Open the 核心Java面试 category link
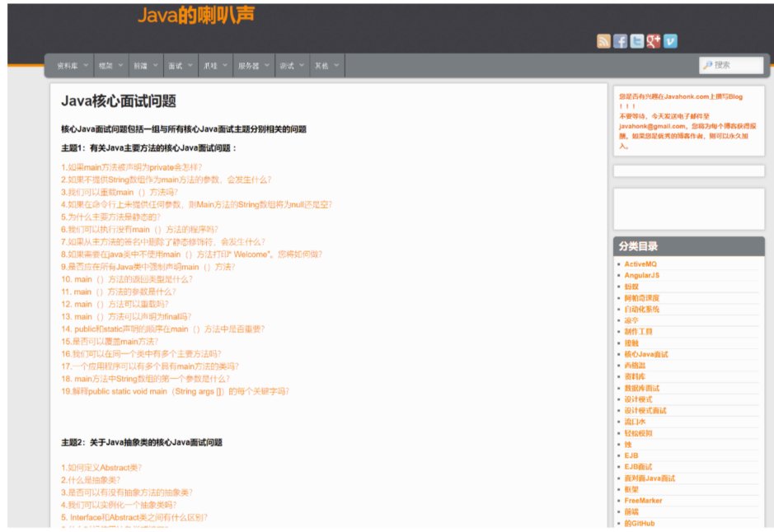Viewport: 774px width, 532px height. [x=646, y=354]
